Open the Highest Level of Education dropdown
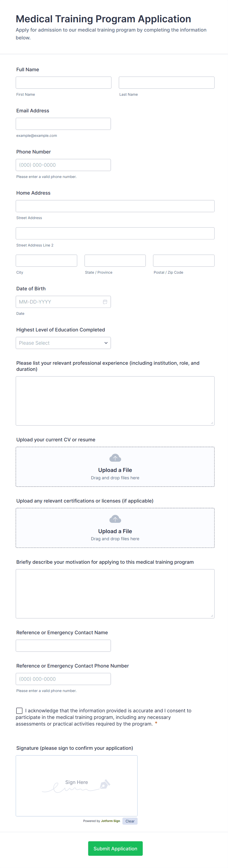Viewport: 228px width, 868px height. click(x=63, y=343)
